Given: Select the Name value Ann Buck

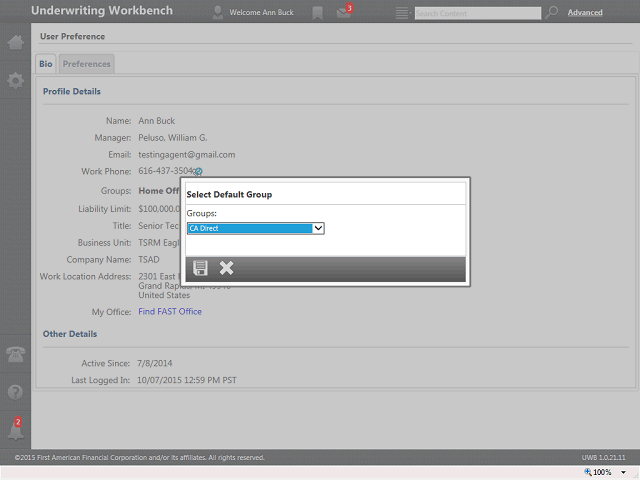Looking at the screenshot, I should coord(156,121).
